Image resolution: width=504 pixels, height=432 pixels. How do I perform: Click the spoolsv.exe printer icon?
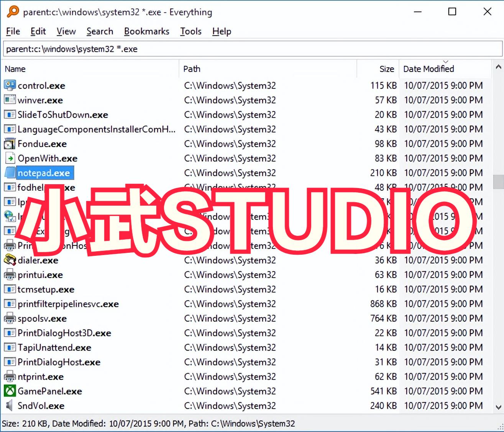click(10, 318)
